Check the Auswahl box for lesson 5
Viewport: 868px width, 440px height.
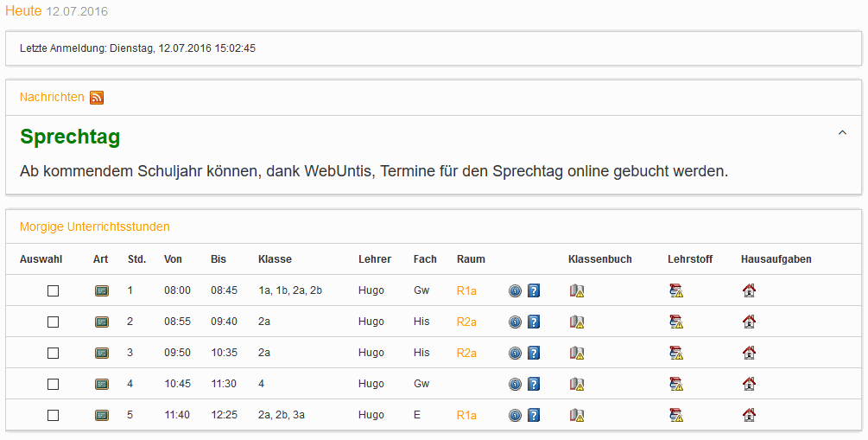pyautogui.click(x=54, y=415)
